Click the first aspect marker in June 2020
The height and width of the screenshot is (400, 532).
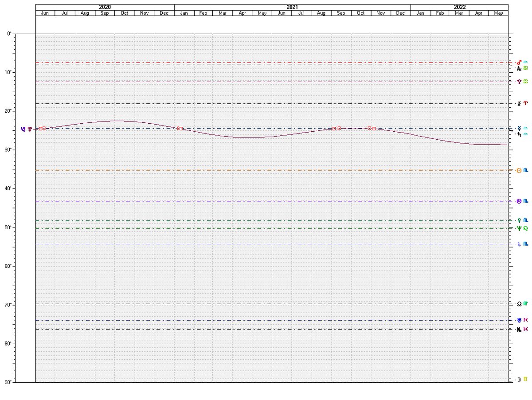[x=40, y=129]
